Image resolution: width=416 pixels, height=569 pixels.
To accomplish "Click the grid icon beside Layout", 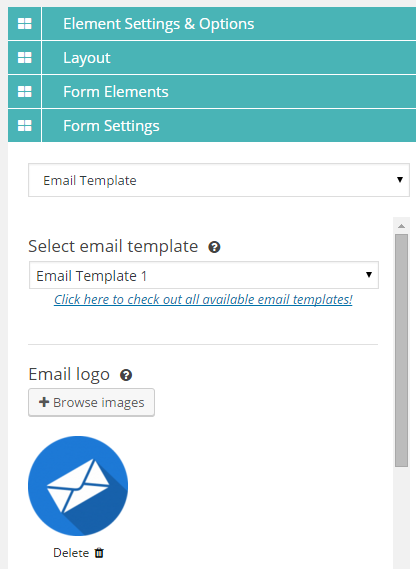I will pyautogui.click(x=24, y=57).
